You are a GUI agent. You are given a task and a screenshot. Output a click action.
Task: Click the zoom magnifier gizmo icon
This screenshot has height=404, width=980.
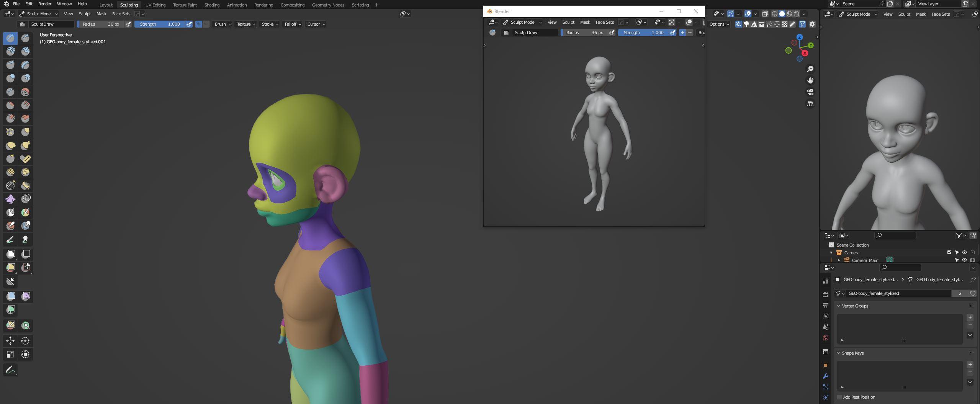(810, 69)
